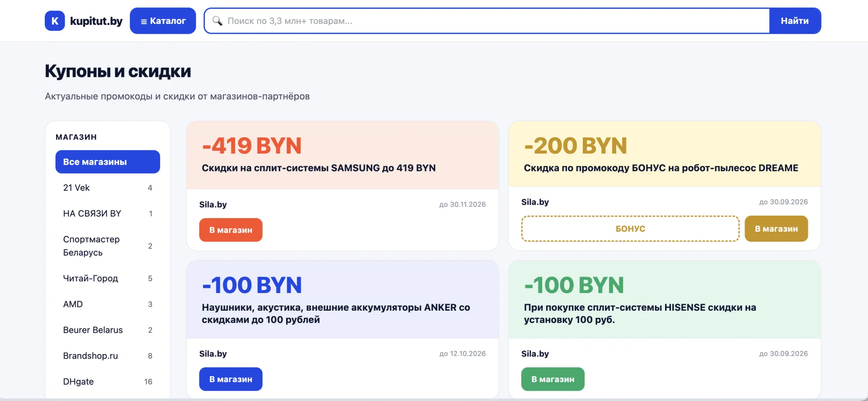
Task: Click the 'до 30.11.2026' expiry date
Action: click(462, 204)
